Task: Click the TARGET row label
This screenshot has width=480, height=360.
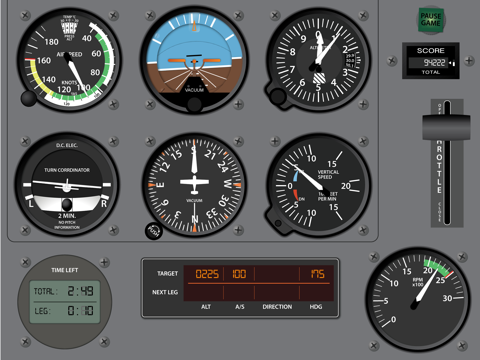Action: 167,273
